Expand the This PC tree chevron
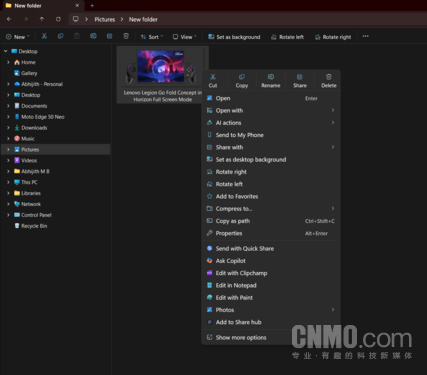Screen dimensions: 427x375 pos(8,182)
